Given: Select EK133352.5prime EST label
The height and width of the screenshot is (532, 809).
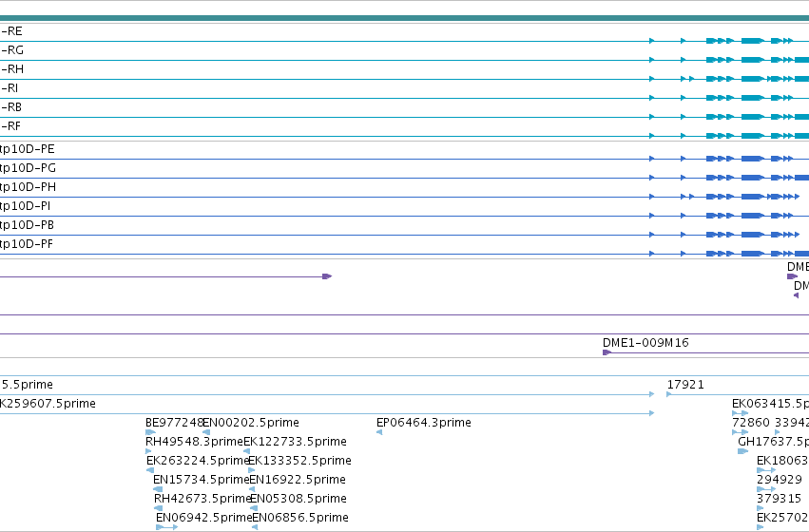Looking at the screenshot, I should (299, 461).
